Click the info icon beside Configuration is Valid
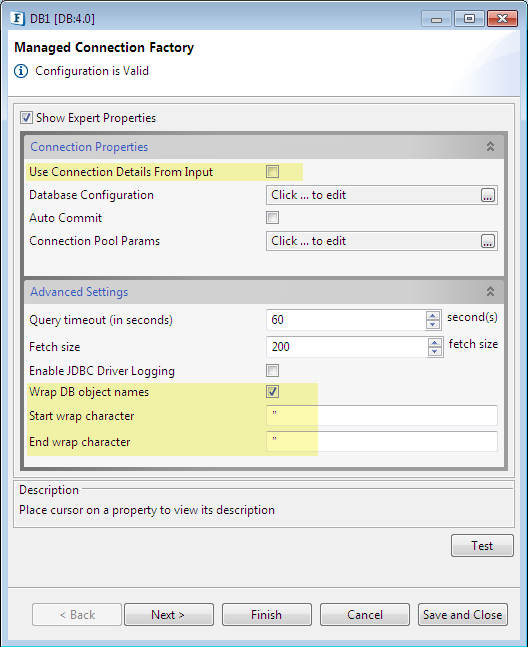528x647 pixels. click(x=21, y=71)
